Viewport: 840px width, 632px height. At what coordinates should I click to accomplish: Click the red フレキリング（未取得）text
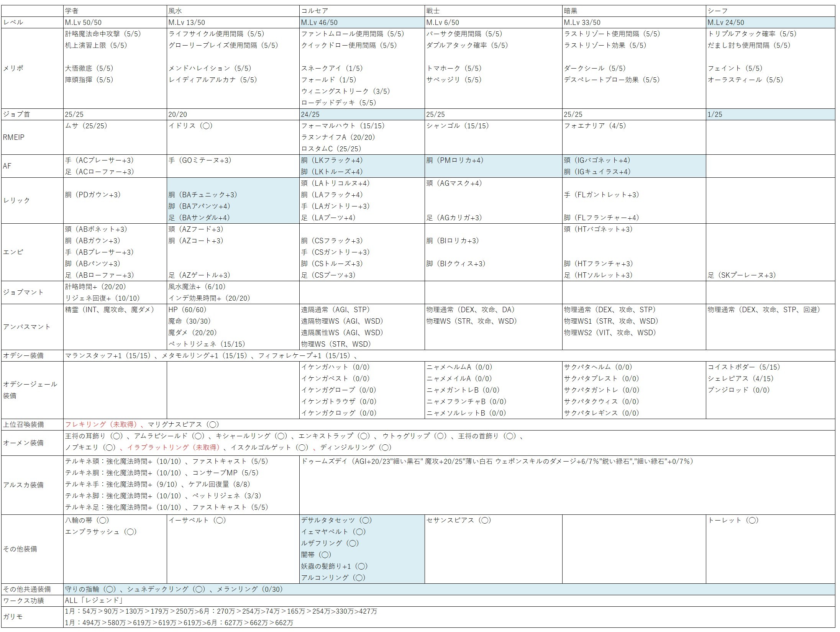tap(101, 424)
